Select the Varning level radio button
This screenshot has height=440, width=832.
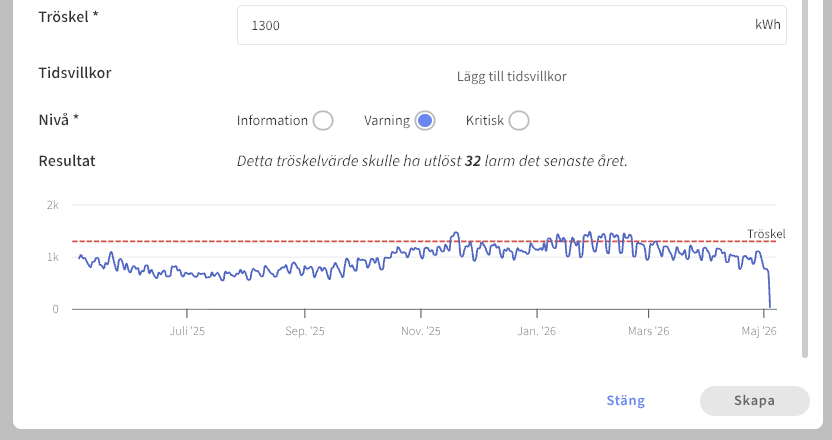tap(424, 120)
